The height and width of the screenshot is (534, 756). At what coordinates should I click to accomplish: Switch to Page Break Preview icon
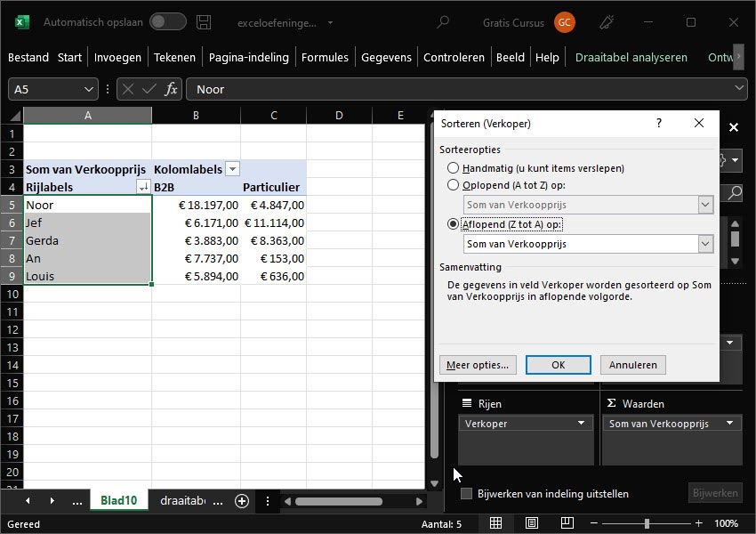(567, 523)
